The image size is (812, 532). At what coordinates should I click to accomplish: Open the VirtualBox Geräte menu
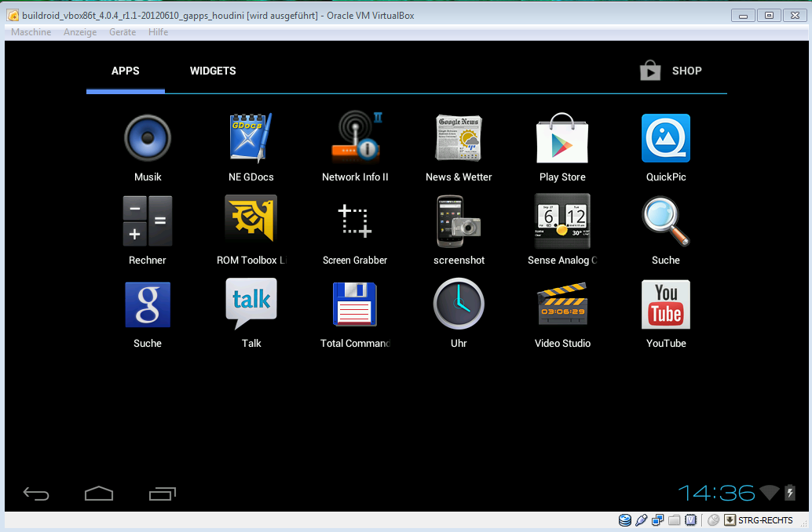pyautogui.click(x=123, y=32)
